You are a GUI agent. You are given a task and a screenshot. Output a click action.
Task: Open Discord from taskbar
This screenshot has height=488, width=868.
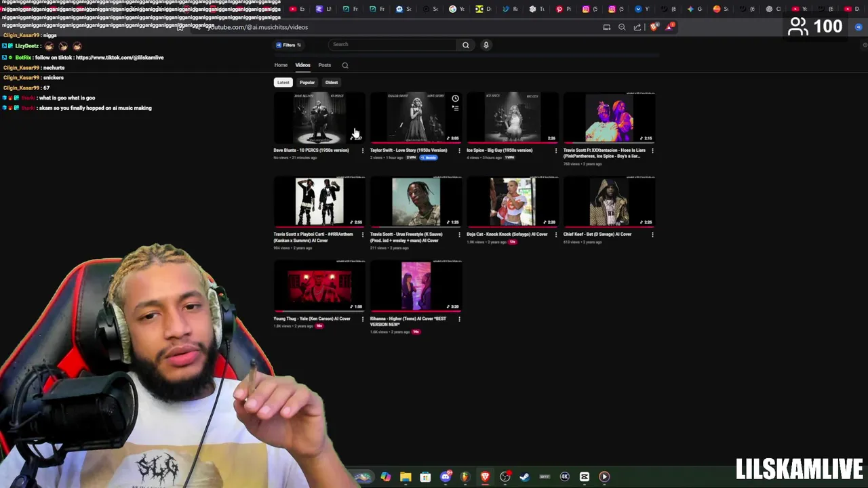[x=446, y=477]
